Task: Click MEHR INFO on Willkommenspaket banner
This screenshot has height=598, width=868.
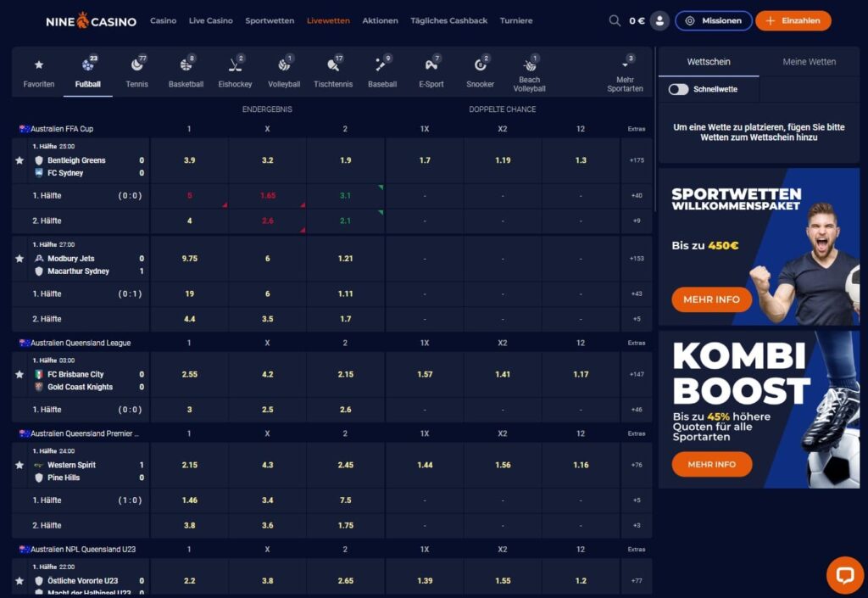Action: pyautogui.click(x=712, y=299)
